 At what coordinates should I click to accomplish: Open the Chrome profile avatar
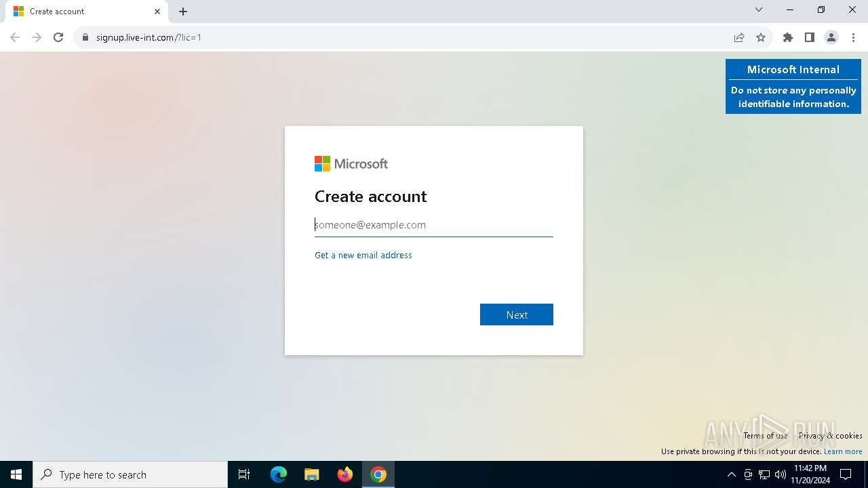tap(831, 37)
